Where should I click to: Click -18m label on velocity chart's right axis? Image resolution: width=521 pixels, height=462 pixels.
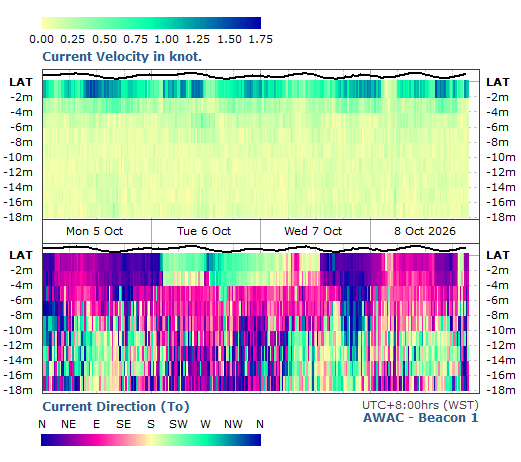501,217
